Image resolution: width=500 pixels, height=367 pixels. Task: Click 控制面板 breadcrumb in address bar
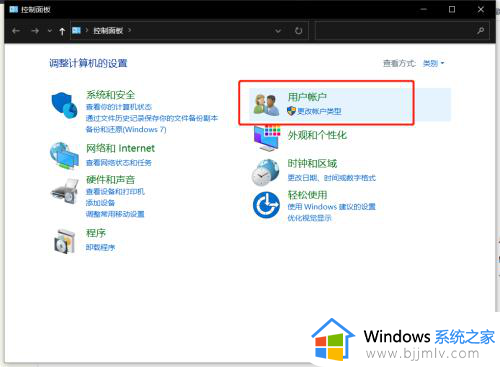[x=108, y=31]
